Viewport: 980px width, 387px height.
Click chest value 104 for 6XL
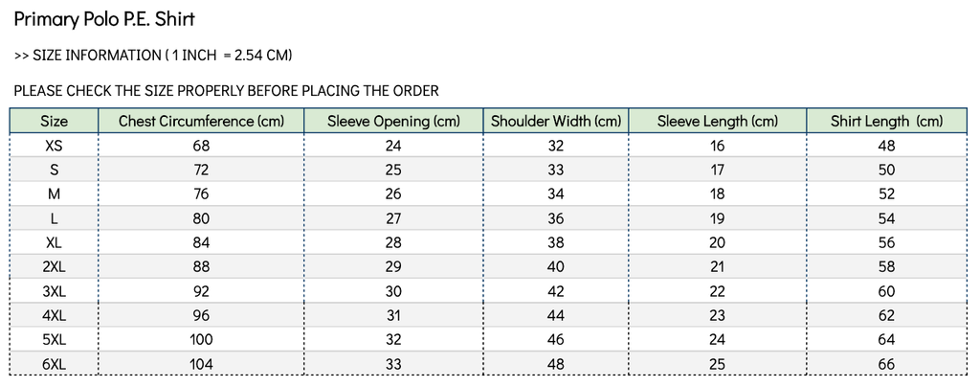click(x=201, y=364)
